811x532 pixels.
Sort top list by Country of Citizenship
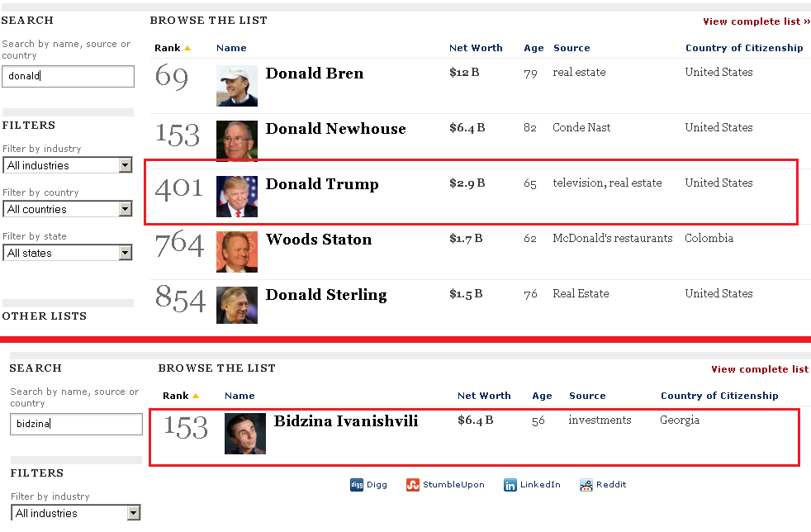743,48
